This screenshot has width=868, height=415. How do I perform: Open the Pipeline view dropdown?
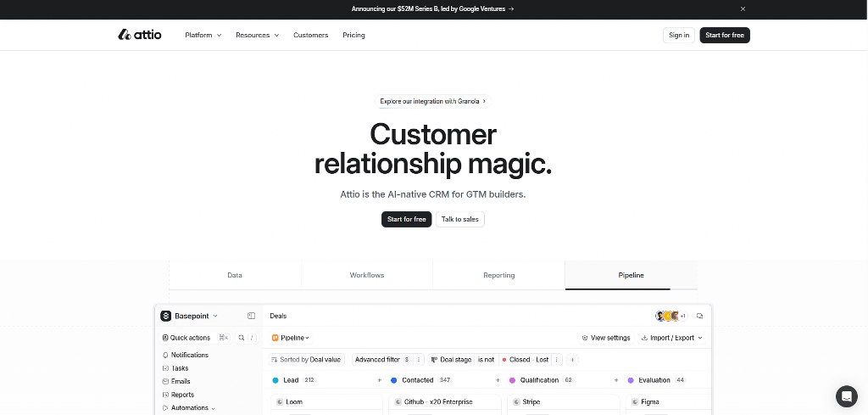pyautogui.click(x=291, y=338)
